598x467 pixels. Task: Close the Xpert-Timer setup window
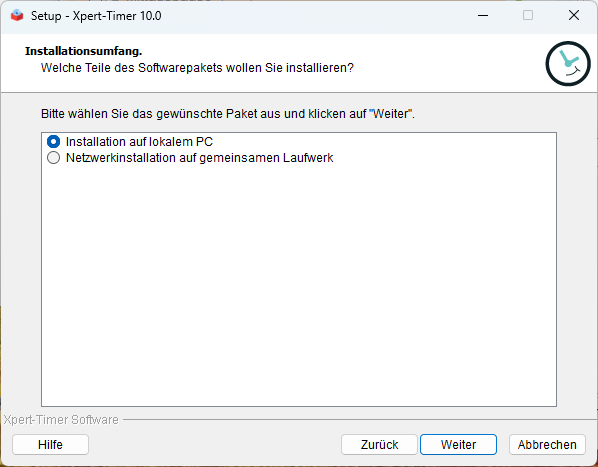(x=574, y=16)
